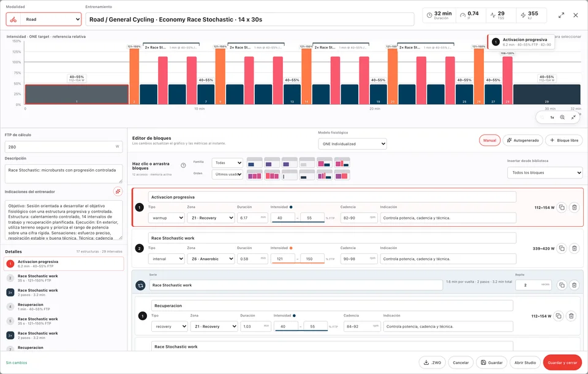The height and width of the screenshot is (374, 588).
Task: Edit the warmup Duración 6.17 field
Action: point(252,218)
